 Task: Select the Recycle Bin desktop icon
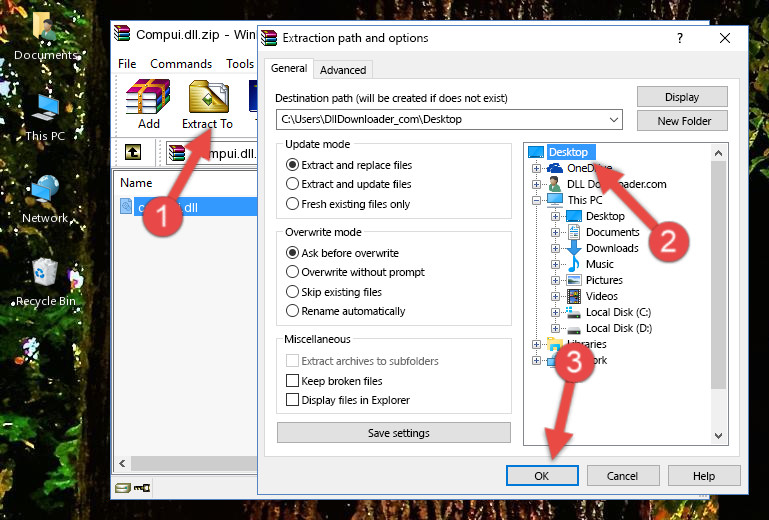(x=46, y=283)
